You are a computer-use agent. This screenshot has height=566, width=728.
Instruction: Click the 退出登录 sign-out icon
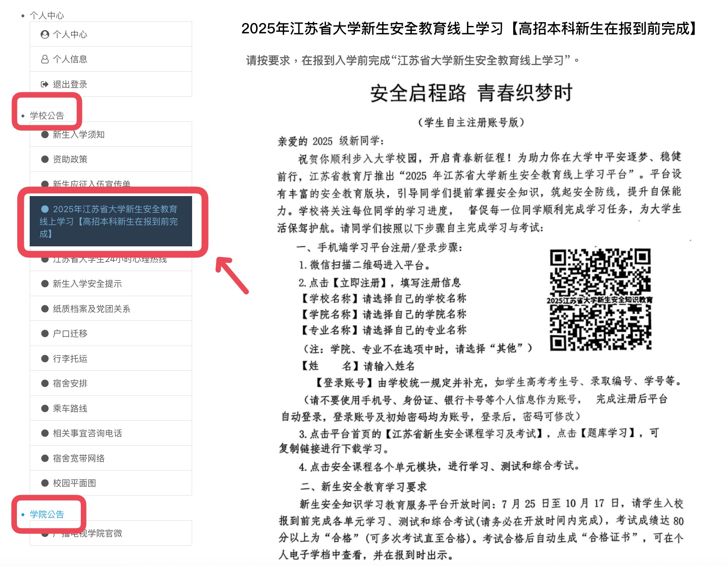click(45, 84)
